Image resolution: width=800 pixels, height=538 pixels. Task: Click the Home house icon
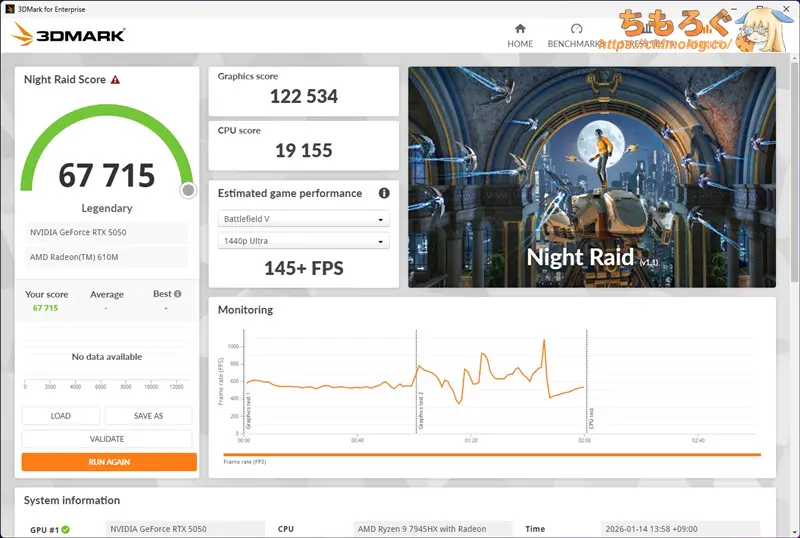tap(520, 30)
